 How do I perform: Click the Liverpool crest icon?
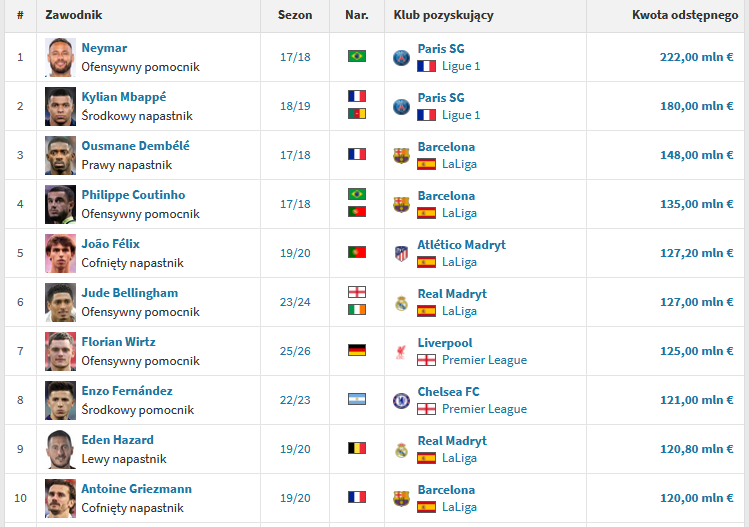point(401,352)
